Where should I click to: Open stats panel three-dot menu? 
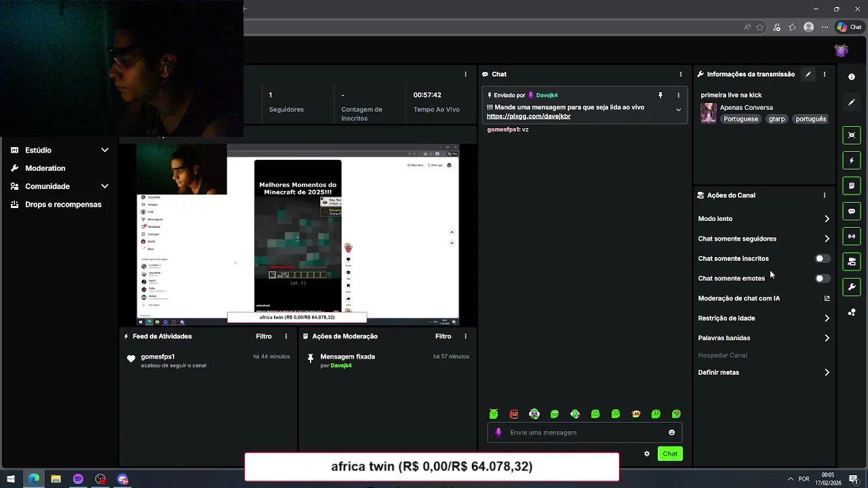465,75
